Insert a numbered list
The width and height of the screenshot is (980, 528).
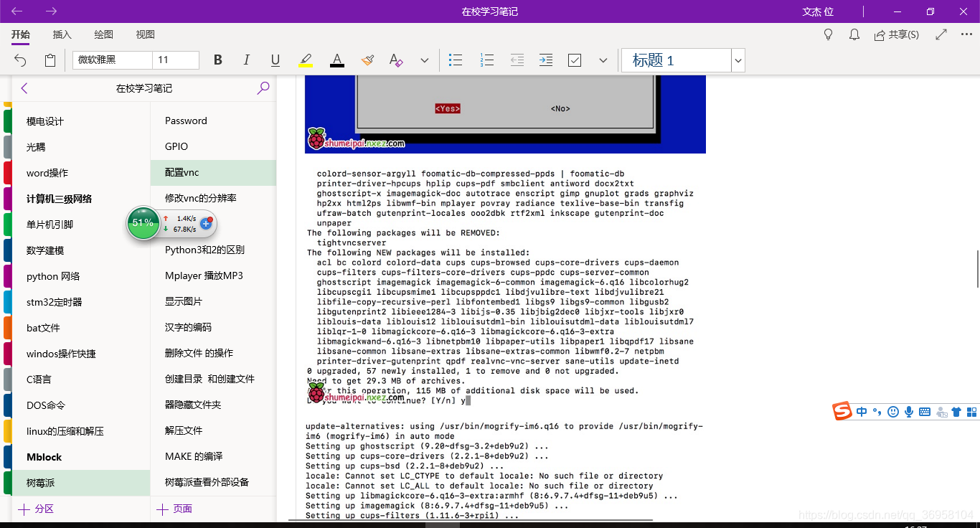486,60
